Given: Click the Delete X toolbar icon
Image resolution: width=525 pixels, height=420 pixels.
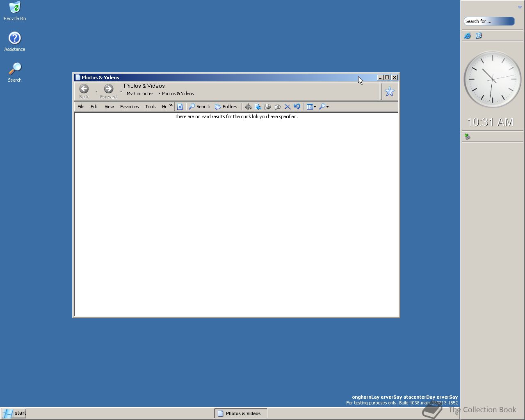Looking at the screenshot, I should (x=288, y=107).
